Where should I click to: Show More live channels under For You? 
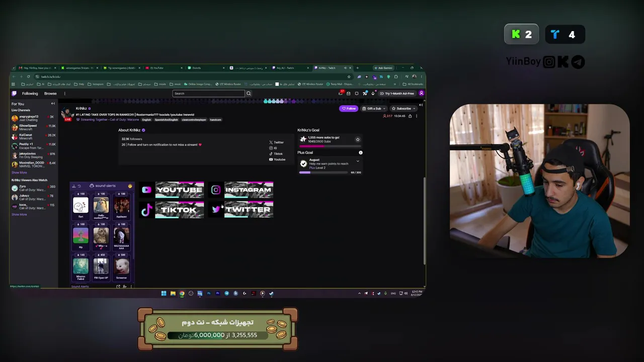tap(19, 172)
